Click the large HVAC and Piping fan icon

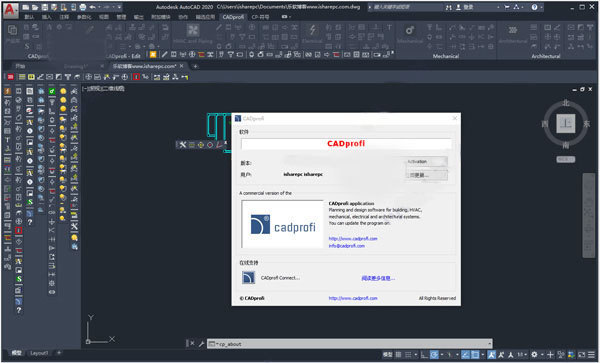tap(192, 31)
